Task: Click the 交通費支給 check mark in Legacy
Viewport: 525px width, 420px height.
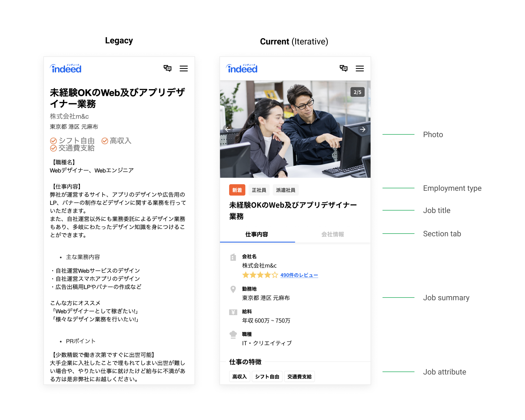Action: (x=54, y=148)
